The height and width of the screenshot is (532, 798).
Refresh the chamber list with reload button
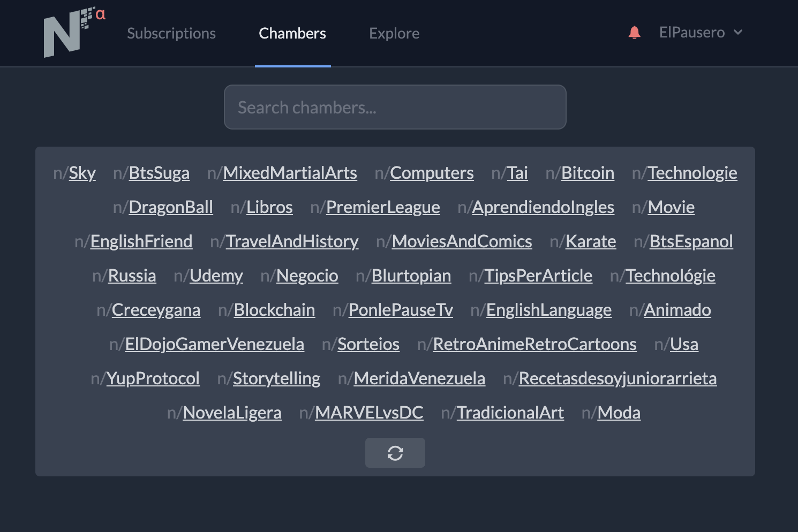(395, 453)
